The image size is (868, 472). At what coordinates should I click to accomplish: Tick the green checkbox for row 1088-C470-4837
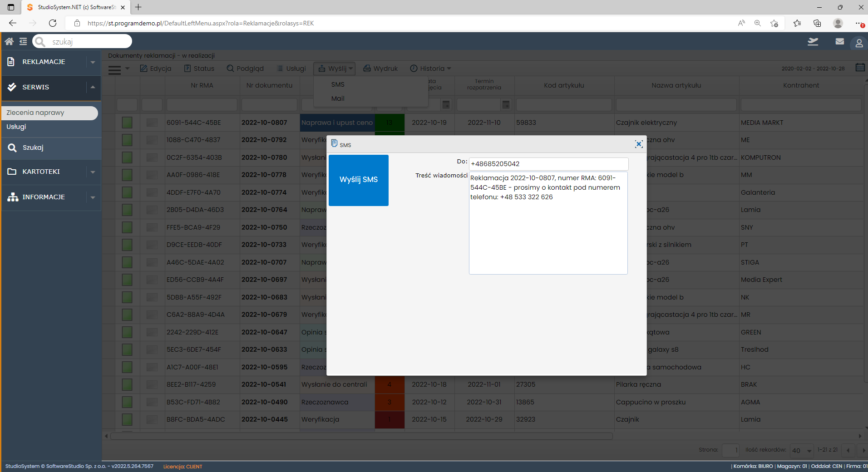127,140
